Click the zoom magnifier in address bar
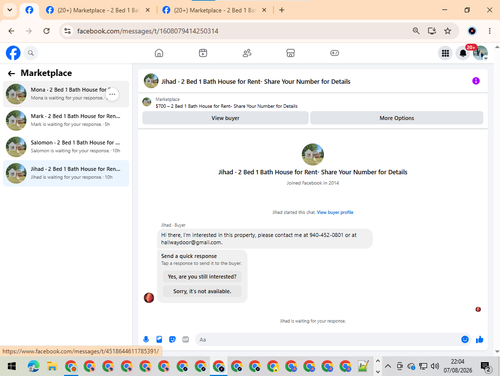The image size is (500, 376). point(416,31)
